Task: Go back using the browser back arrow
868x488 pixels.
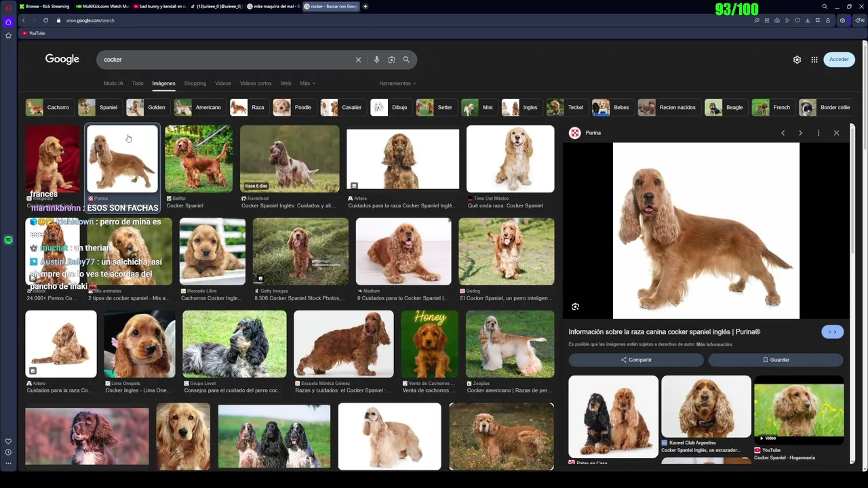Action: 23,20
